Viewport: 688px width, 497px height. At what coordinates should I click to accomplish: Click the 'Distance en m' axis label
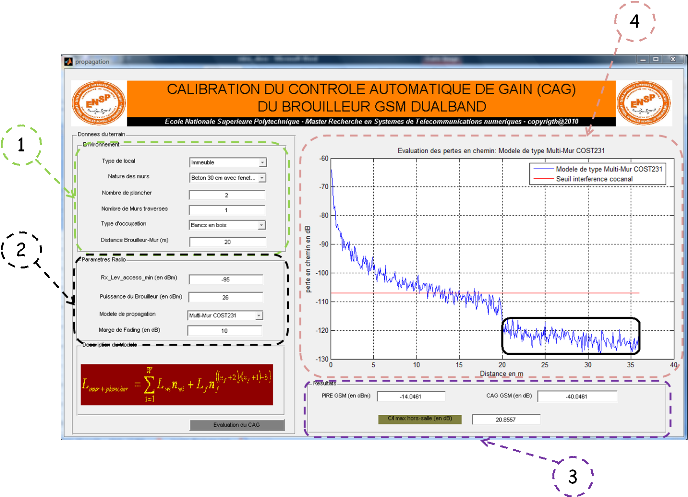tap(501, 374)
